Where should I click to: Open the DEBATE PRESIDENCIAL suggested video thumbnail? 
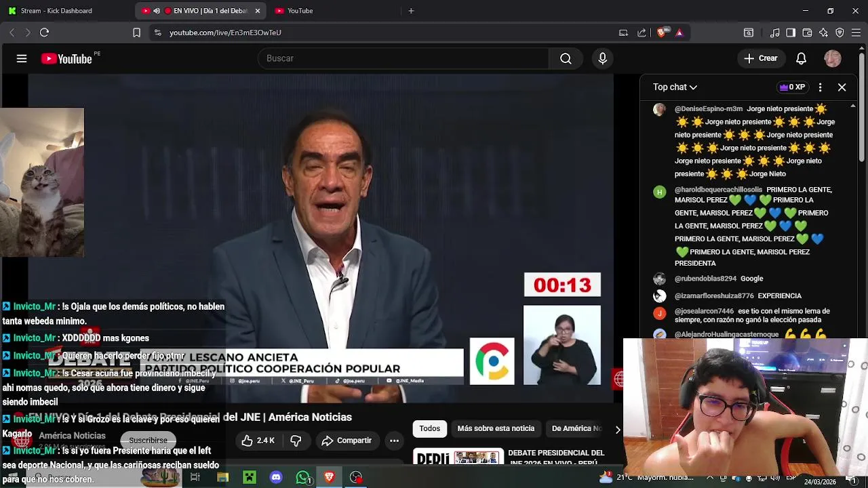pos(458,457)
